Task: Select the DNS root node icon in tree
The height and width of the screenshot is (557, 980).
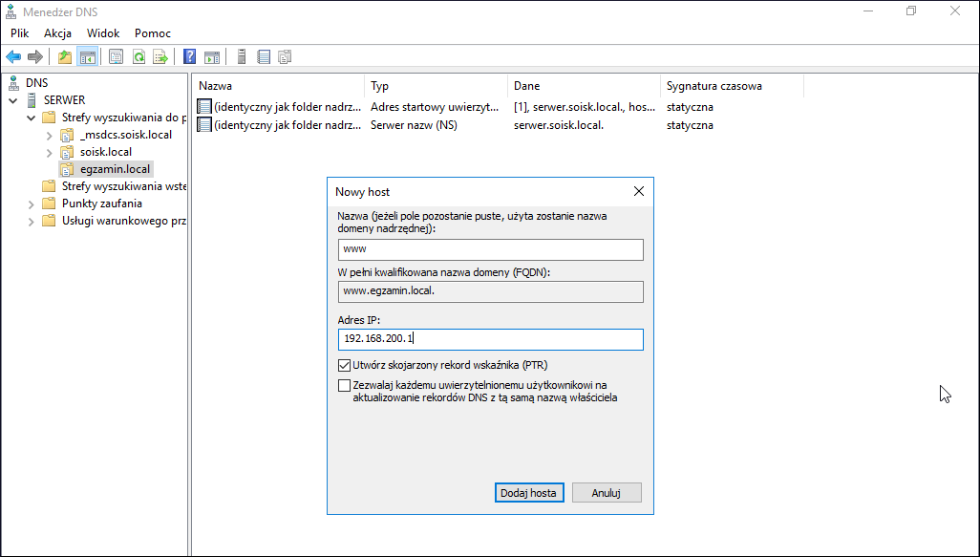Action: tap(13, 83)
